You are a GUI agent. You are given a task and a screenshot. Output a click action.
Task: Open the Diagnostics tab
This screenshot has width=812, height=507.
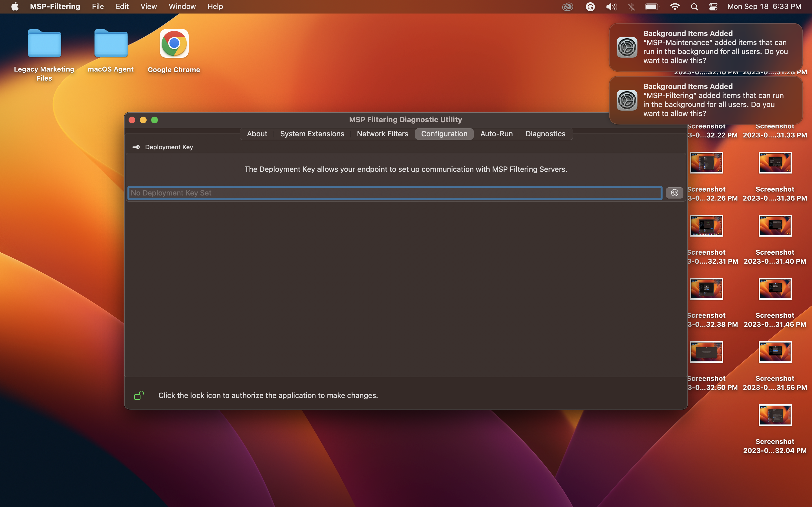[x=545, y=134]
